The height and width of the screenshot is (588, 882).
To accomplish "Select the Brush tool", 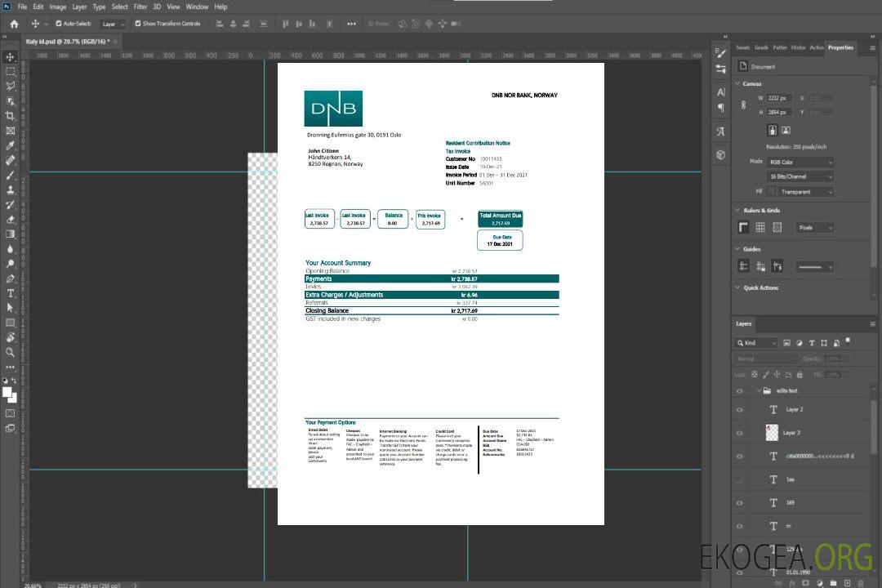I will point(10,175).
